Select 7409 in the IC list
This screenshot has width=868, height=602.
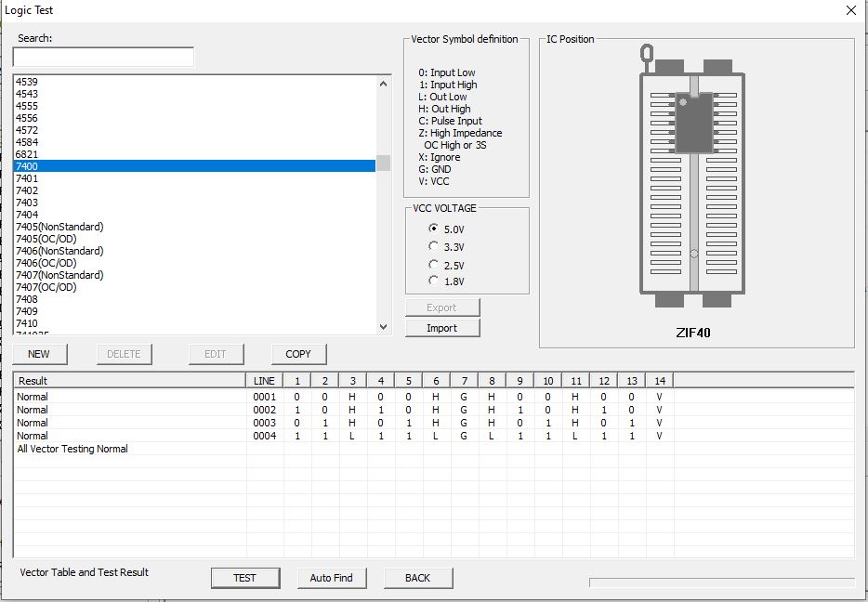click(194, 311)
